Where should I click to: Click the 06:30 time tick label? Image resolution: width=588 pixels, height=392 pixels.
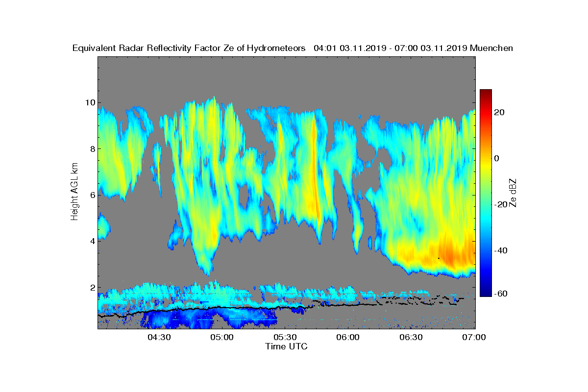tap(412, 337)
